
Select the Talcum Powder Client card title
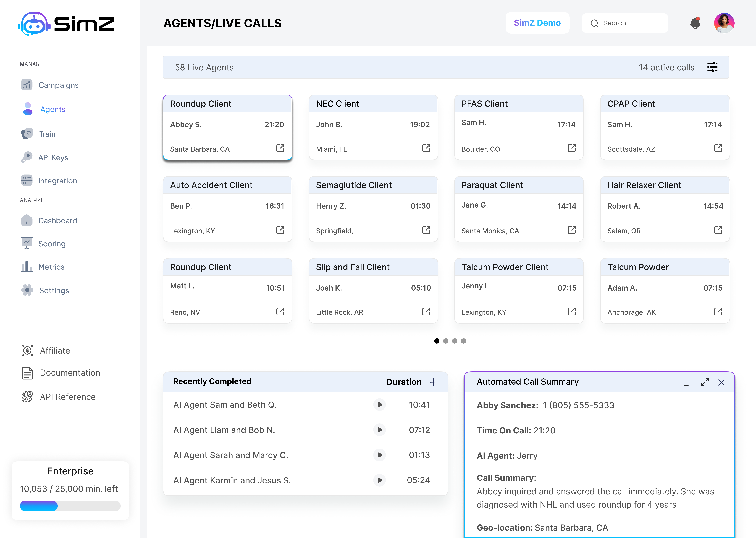(x=505, y=267)
